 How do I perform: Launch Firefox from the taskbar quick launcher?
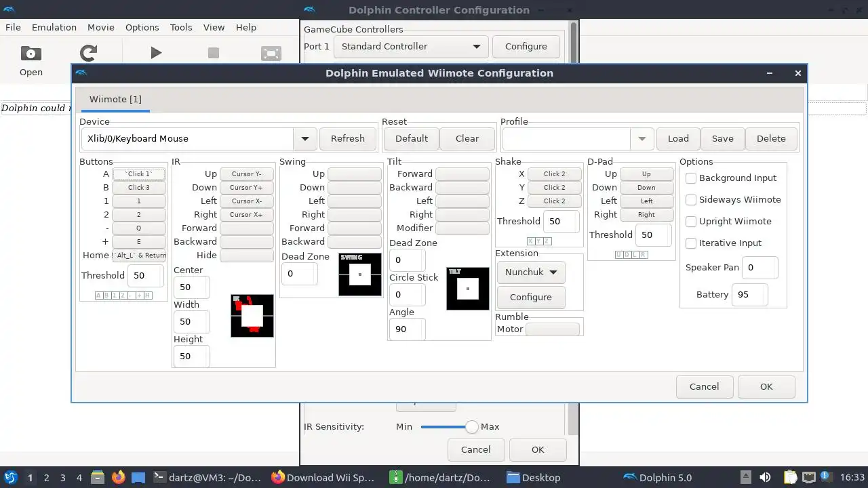(x=118, y=477)
